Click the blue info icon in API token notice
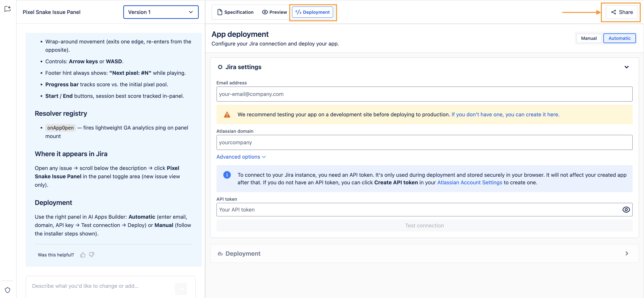Image resolution: width=644 pixels, height=298 pixels. click(227, 175)
